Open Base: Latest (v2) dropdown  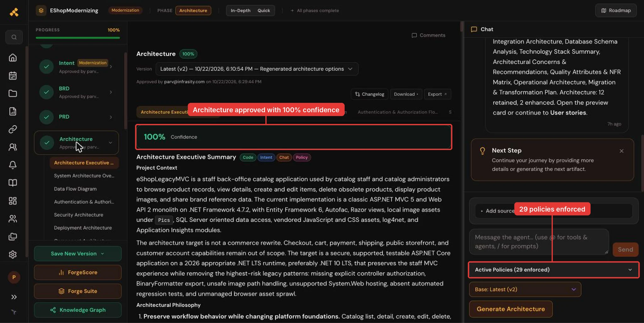tap(525, 289)
